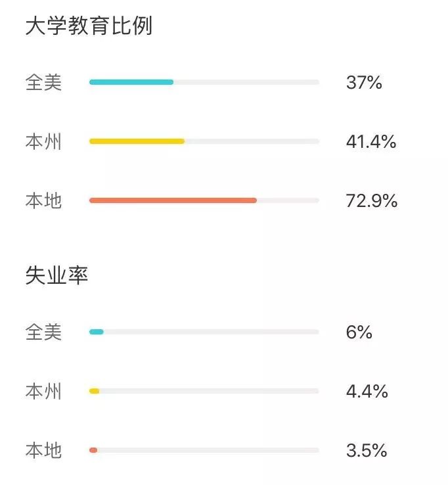This screenshot has width=448, height=485.
Task: Click the cyan 全美 unemployment bar
Action: [204, 332]
